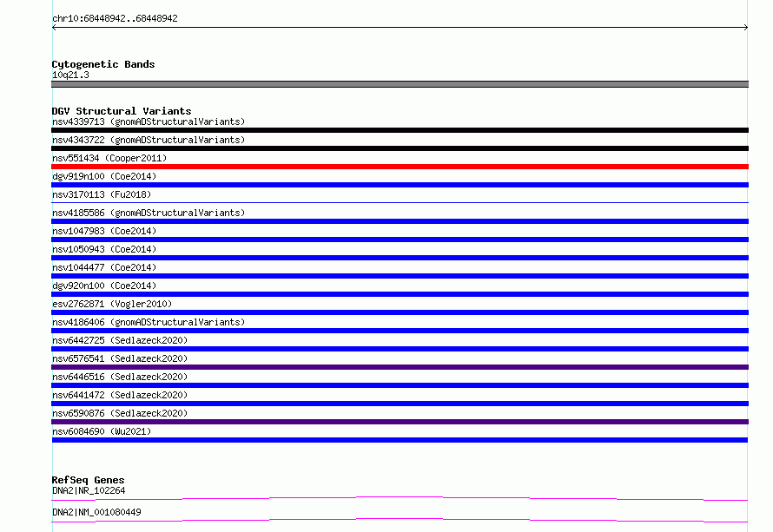Open variant nsv4186406 gnomAD label

pos(149,322)
